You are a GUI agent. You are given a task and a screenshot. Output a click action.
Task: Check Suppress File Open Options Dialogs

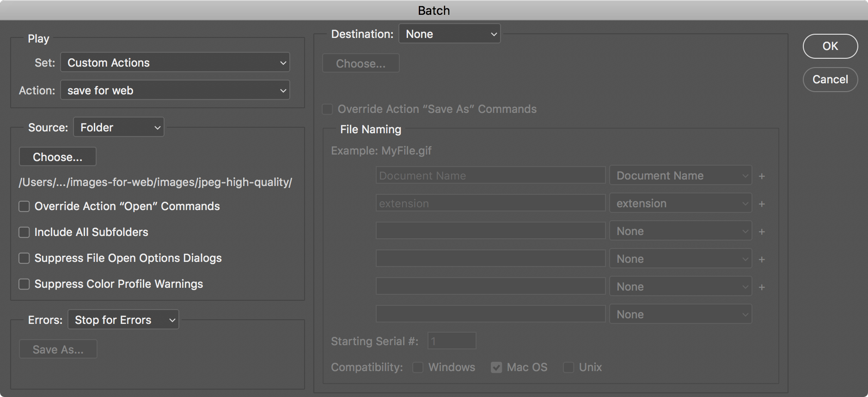pos(24,258)
